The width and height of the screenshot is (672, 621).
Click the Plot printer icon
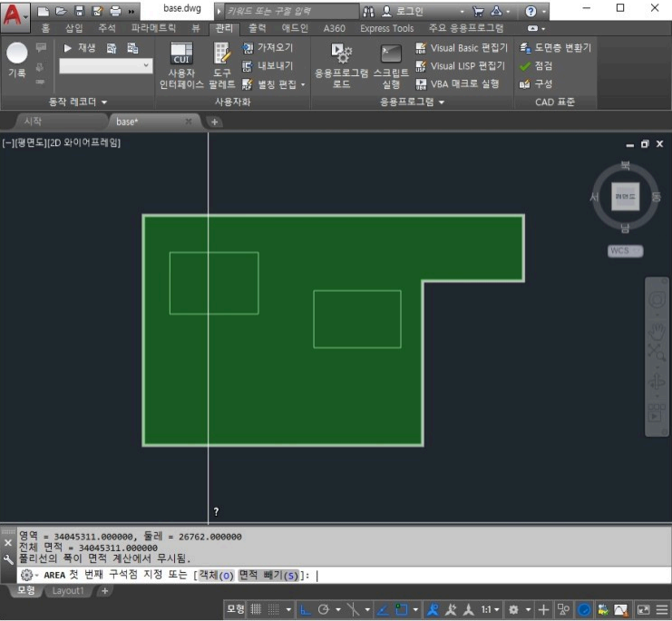point(115,12)
